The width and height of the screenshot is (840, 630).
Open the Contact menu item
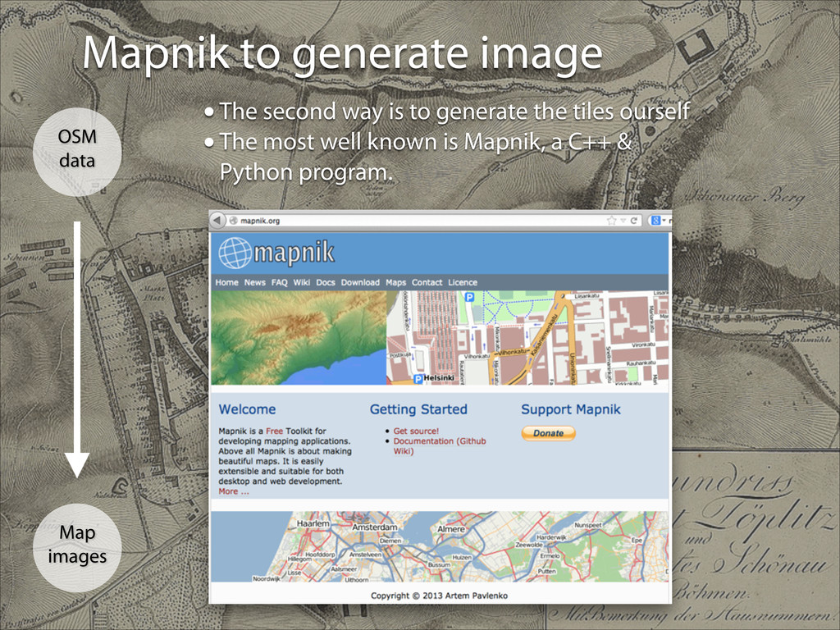[427, 282]
